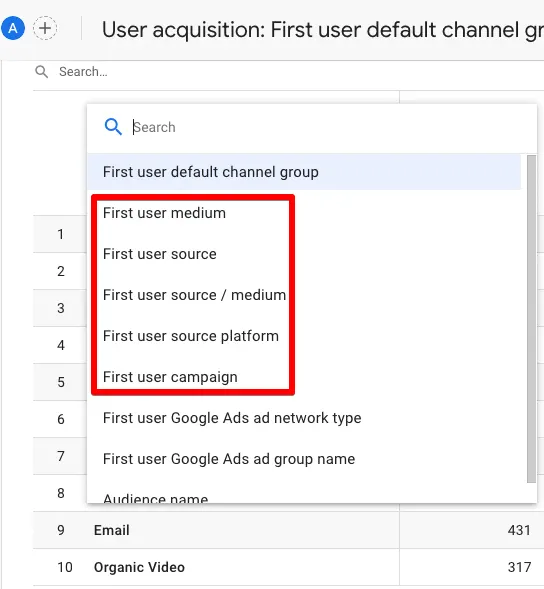Screen dimensions: 544x589
Task: Add comparison with the plus circle icon
Action: click(x=45, y=28)
